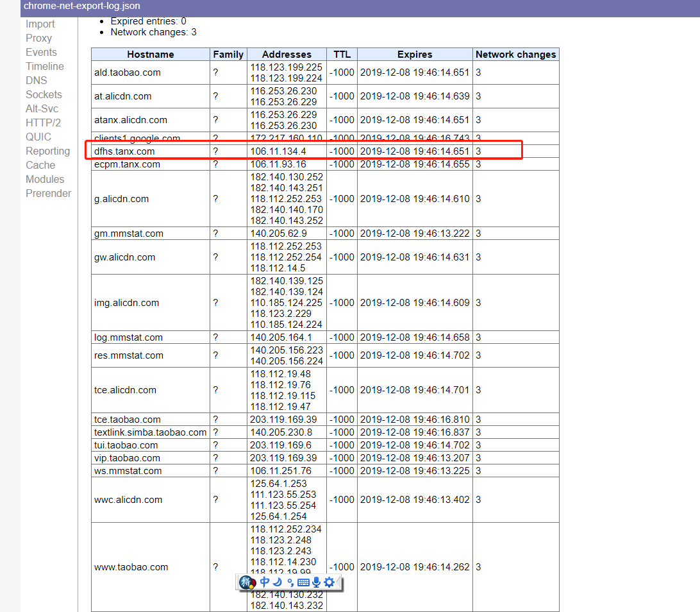Select hostname cell gw.alicdn.com
Screen dimensions: 700x612
[151, 257]
